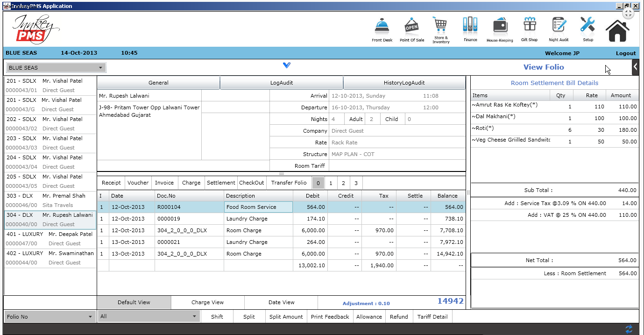Refresh the folio view
This screenshot has width=644, height=335.
pyautogui.click(x=629, y=328)
